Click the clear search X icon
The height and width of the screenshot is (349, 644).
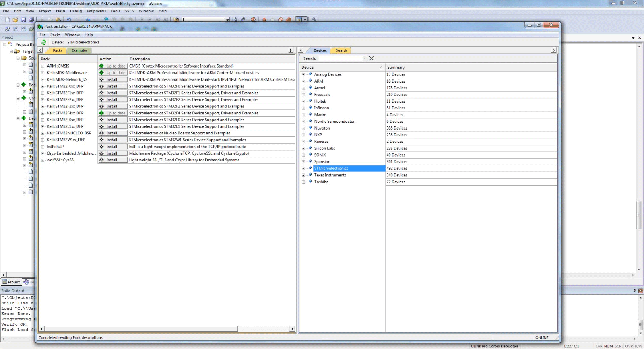(x=372, y=58)
